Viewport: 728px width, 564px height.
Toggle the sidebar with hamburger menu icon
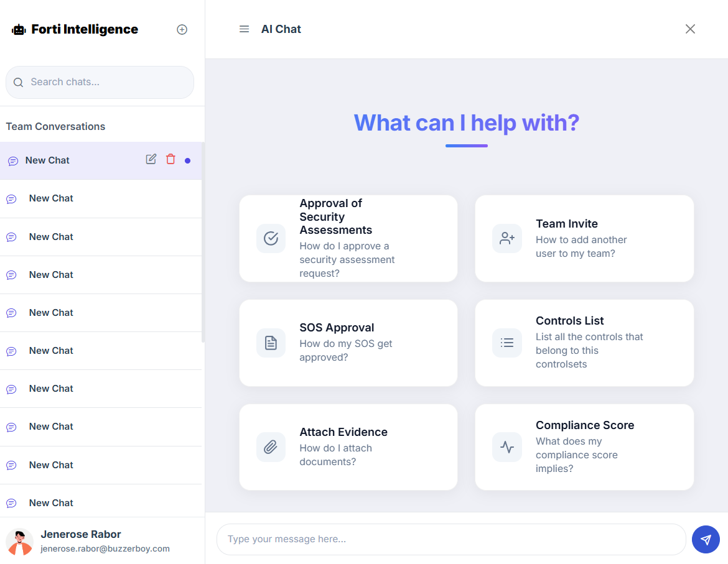coord(244,29)
